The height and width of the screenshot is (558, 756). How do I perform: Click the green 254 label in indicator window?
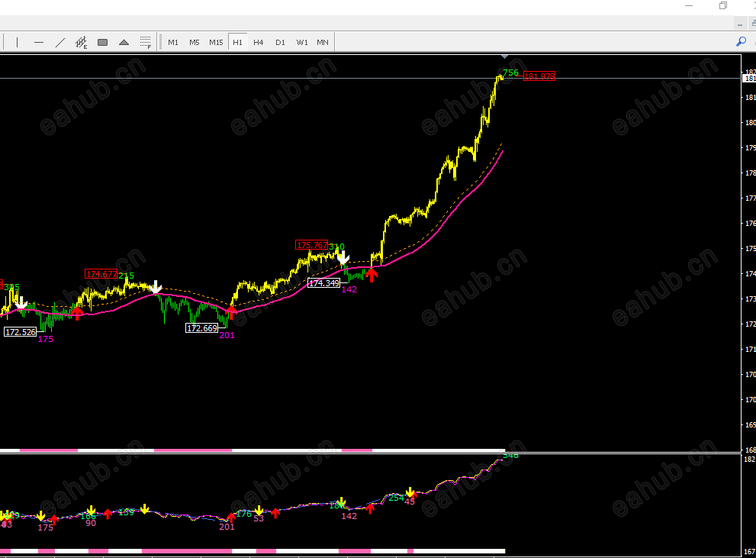pos(397,498)
